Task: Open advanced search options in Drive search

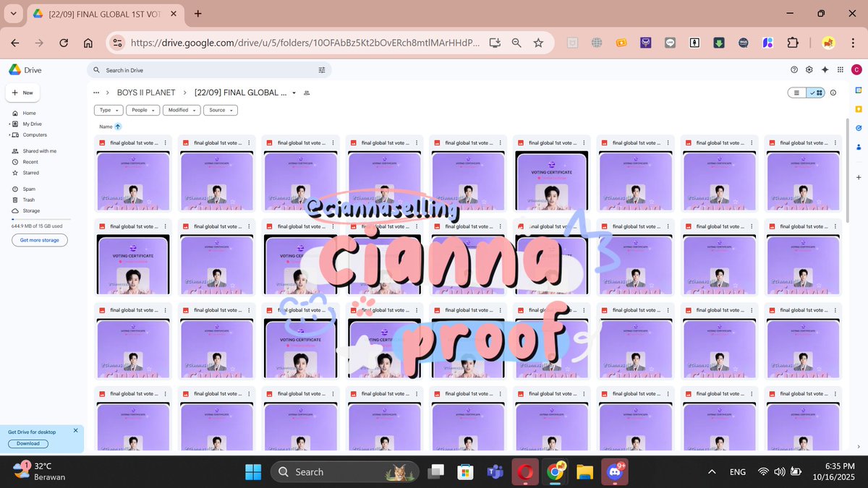Action: click(322, 70)
